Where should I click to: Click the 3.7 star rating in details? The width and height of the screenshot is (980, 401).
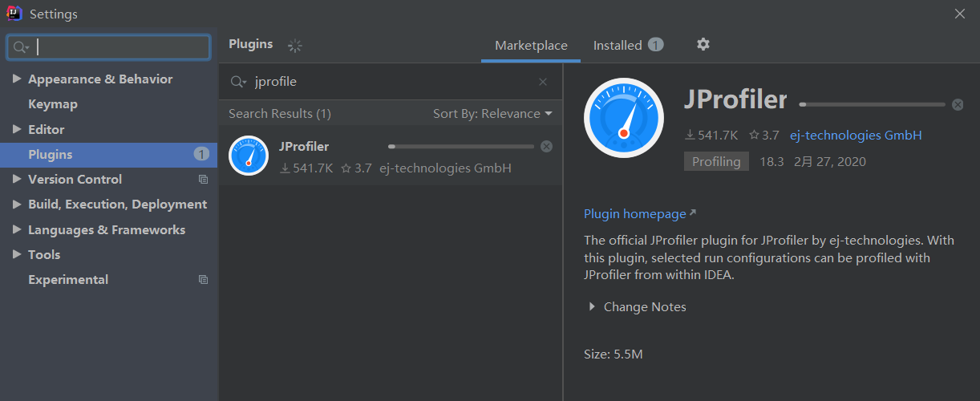[x=764, y=136]
